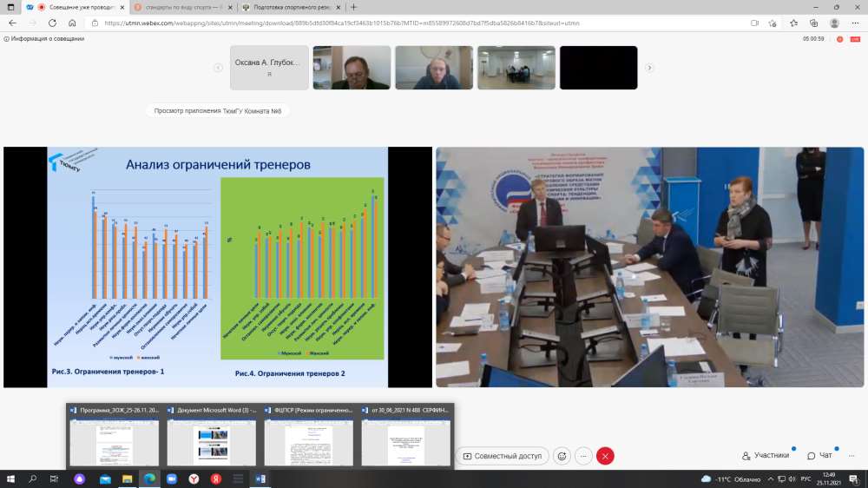Open the browser profile avatar
868x488 pixels.
834,23
